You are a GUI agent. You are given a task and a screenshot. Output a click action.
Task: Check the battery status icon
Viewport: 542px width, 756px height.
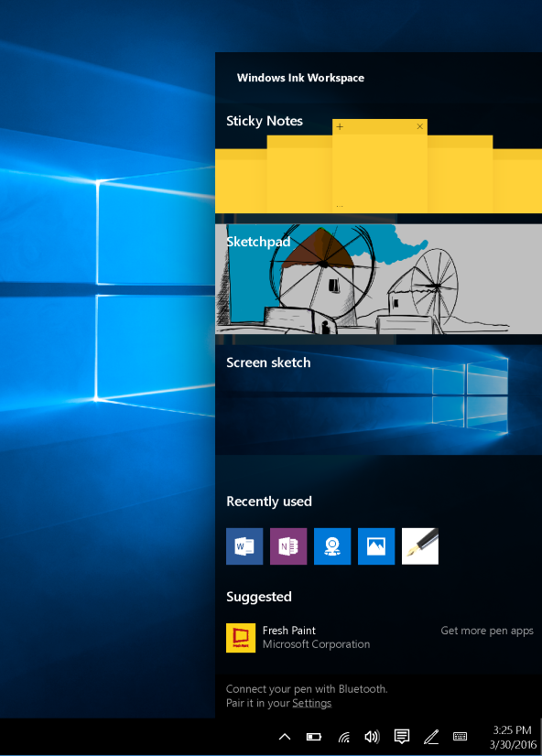314,737
